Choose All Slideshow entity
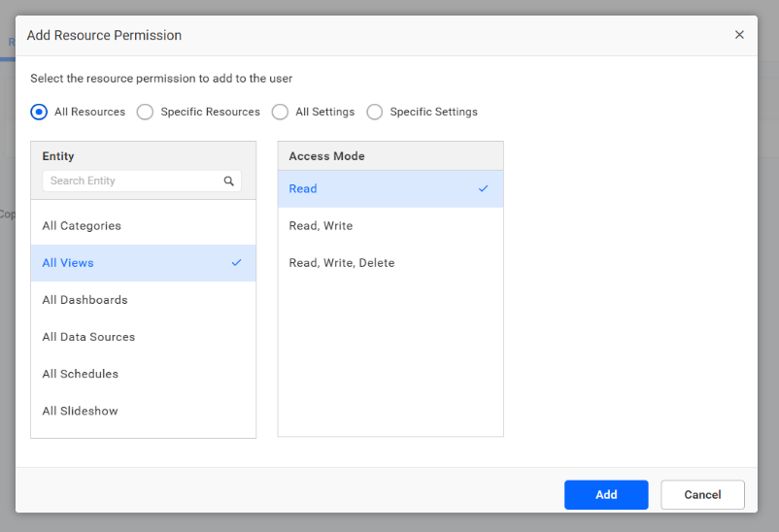779x532 pixels. pos(144,411)
